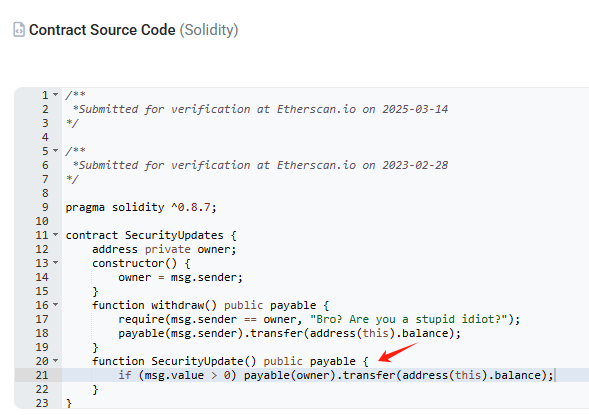The height and width of the screenshot is (420, 589).
Task: Collapse the comment block at line 1
Action: (56, 95)
